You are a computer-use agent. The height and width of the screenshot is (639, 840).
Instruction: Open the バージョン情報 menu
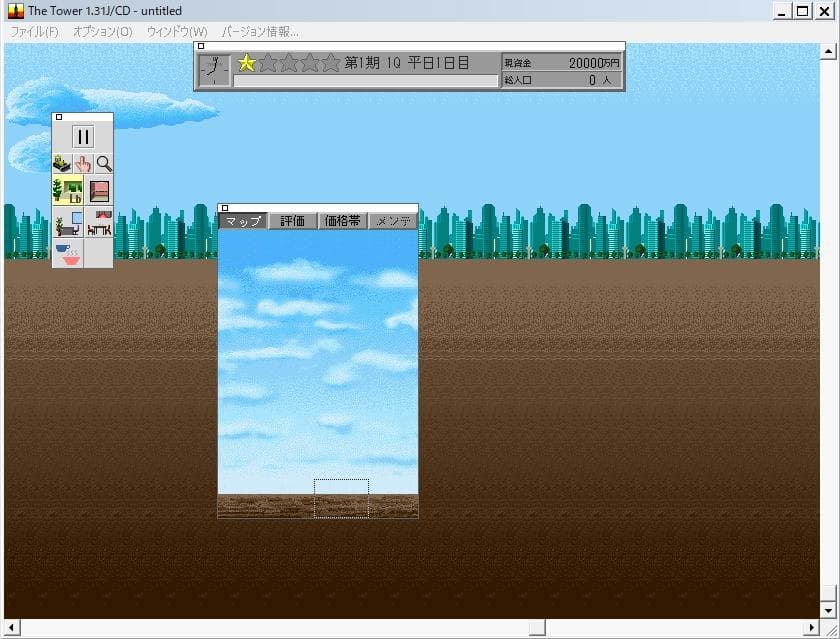point(260,32)
